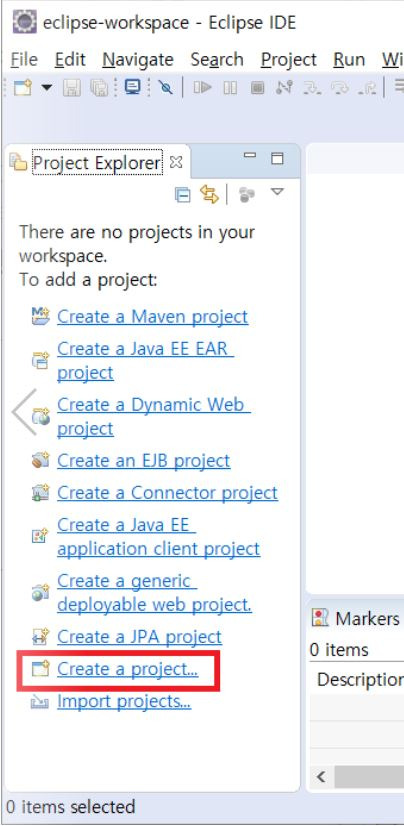This screenshot has width=404, height=826.
Task: Close the Project Explorer tab
Action: [x=176, y=163]
